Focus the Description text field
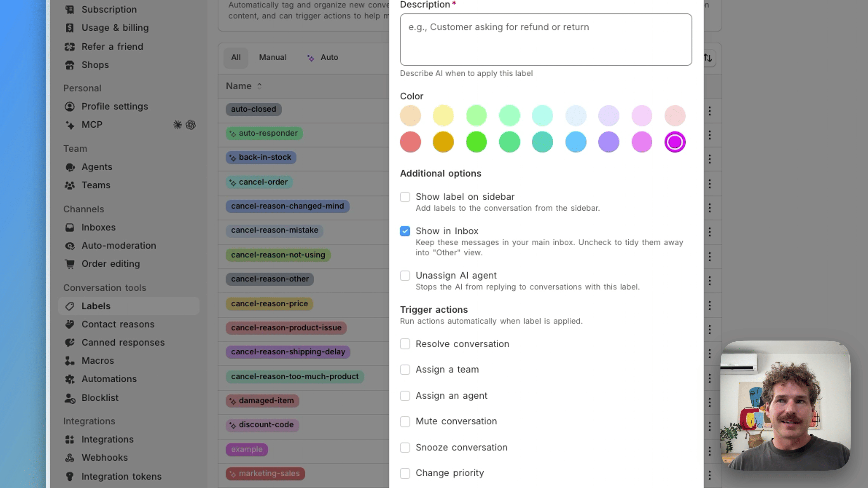The width and height of the screenshot is (868, 488). pos(546,40)
